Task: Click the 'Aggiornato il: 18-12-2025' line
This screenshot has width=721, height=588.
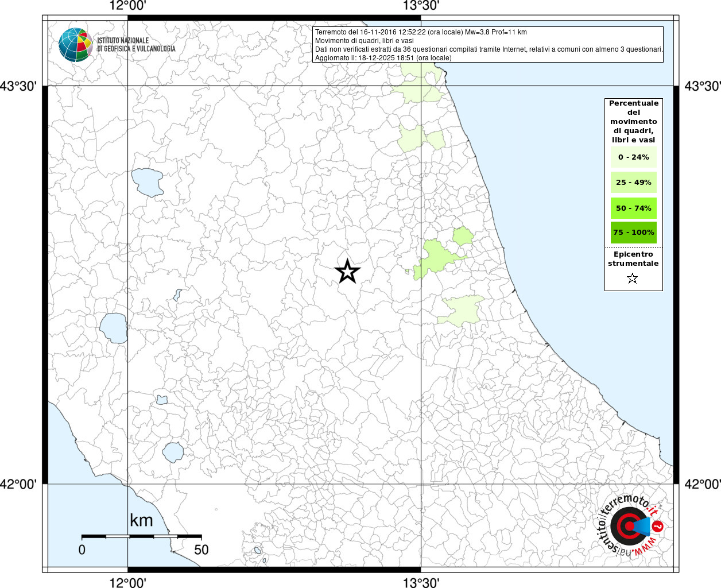Action: [383, 58]
